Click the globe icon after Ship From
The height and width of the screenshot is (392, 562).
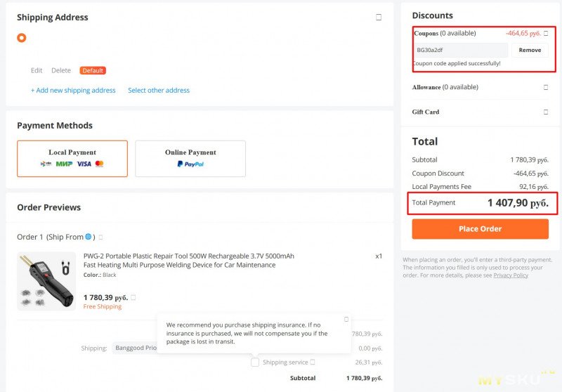(89, 237)
